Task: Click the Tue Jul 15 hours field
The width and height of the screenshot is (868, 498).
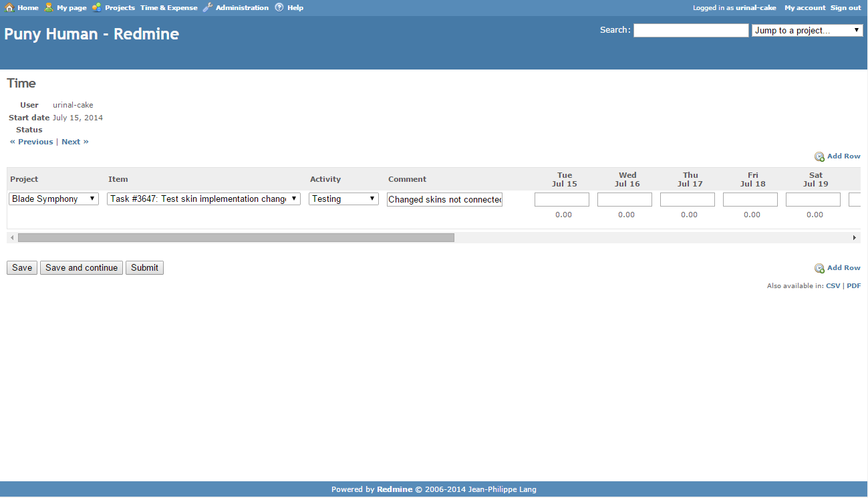Action: [x=562, y=199]
